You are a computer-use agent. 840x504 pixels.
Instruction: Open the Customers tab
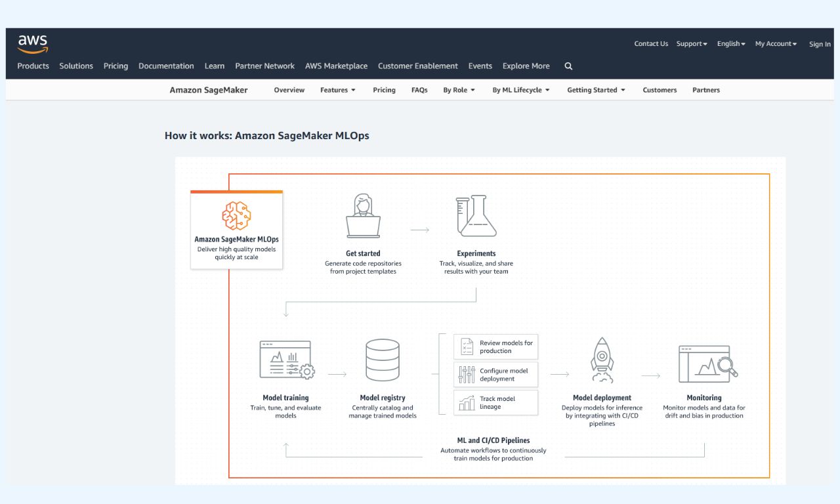(660, 90)
